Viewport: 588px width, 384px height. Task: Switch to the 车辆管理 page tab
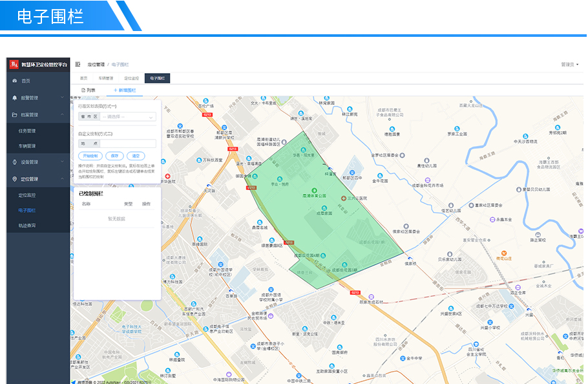pyautogui.click(x=106, y=78)
